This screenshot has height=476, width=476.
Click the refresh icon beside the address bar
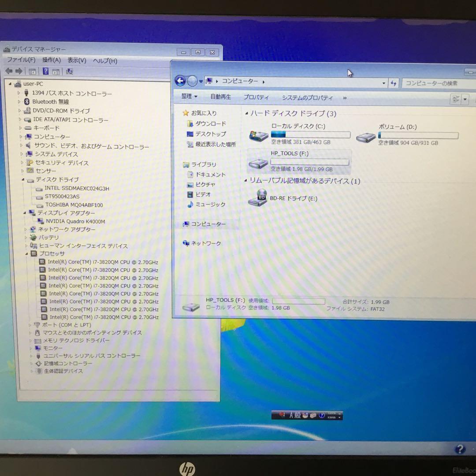394,83
